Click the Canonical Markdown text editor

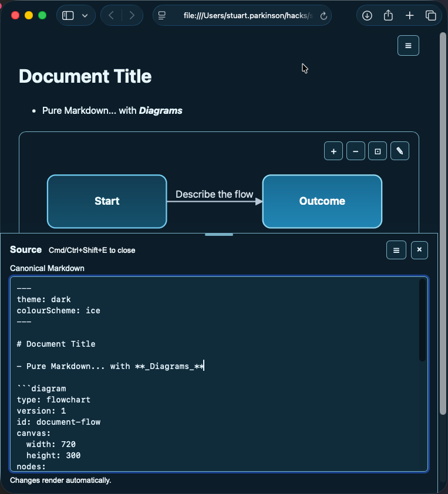click(x=219, y=374)
